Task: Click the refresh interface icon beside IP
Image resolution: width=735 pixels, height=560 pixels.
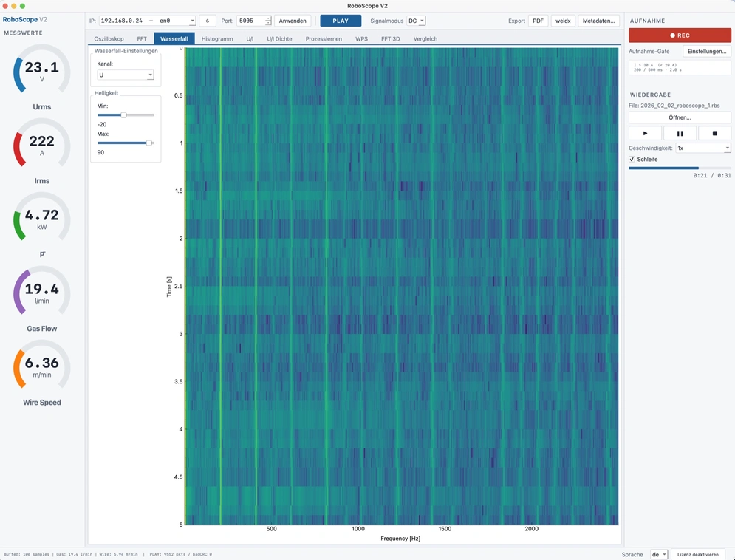Action: pos(207,21)
